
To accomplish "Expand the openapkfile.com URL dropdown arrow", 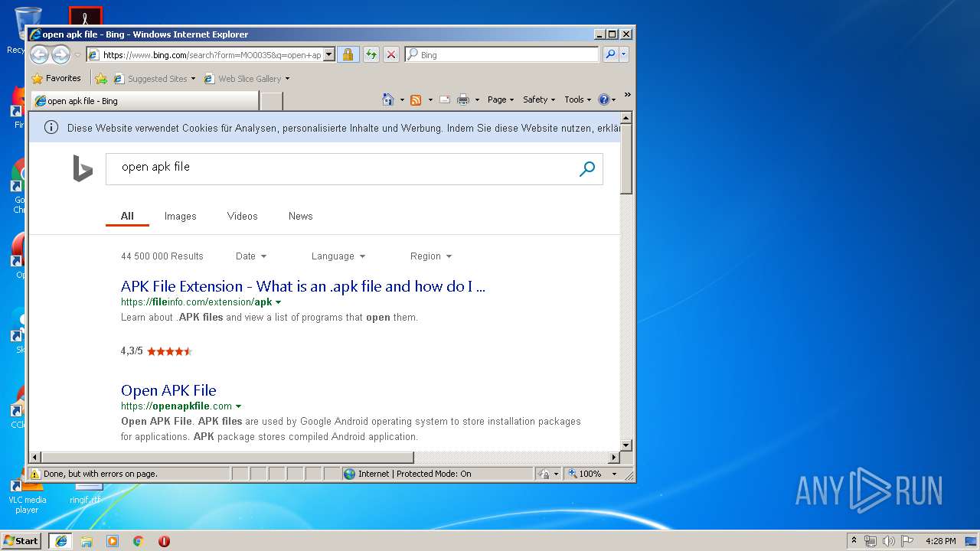I will [x=238, y=406].
